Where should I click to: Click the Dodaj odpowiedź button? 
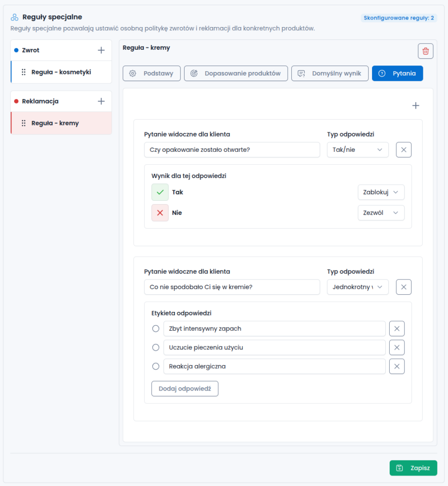click(x=185, y=389)
